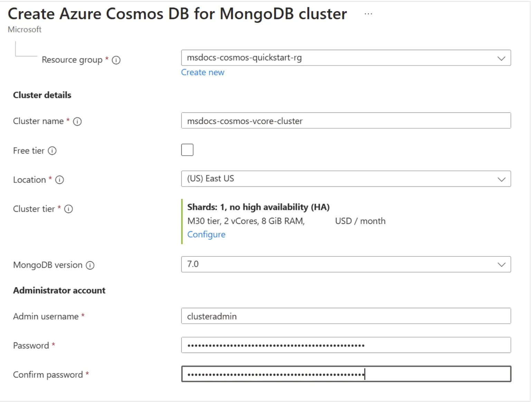Viewport: 532px width, 402px height.
Task: Click into the Password field
Action: click(346, 345)
